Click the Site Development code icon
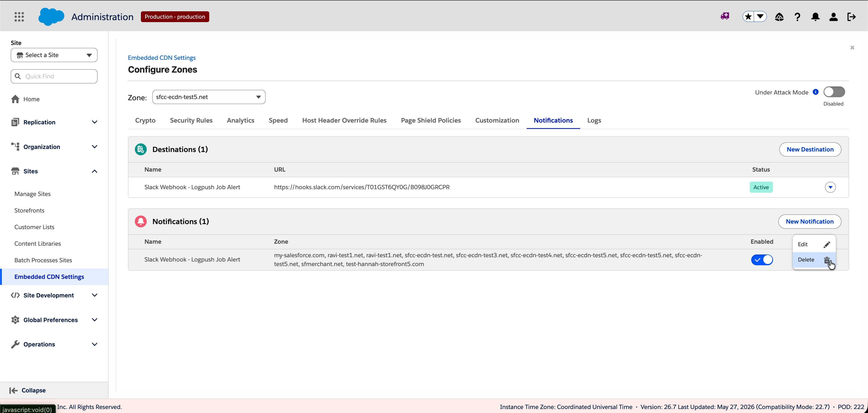Screen dimensions: 868x413 (15, 295)
